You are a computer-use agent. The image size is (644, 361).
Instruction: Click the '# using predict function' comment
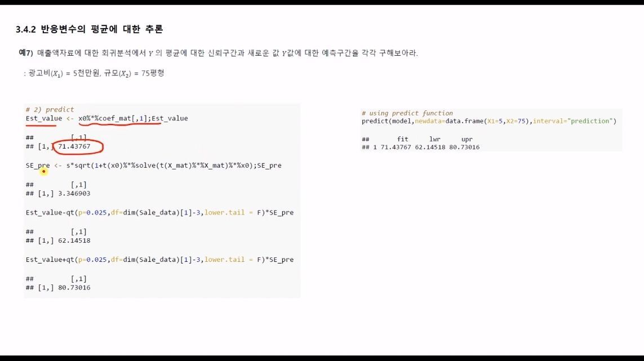(x=407, y=113)
